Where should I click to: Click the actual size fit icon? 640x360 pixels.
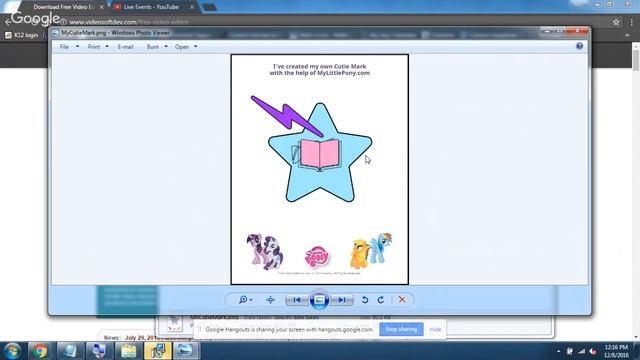click(270, 300)
